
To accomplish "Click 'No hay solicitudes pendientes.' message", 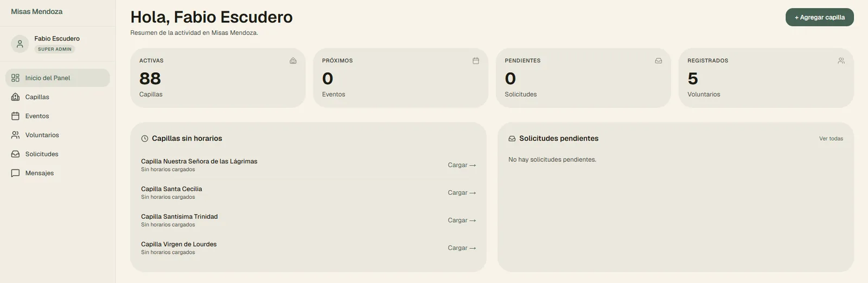I will 552,160.
